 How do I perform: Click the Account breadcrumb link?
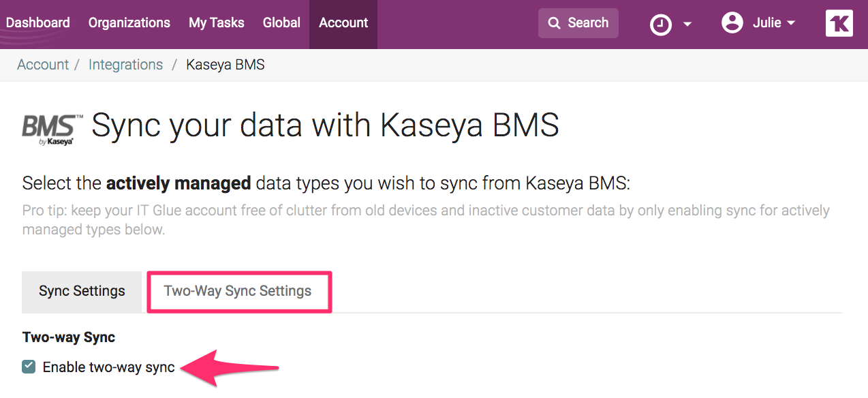click(42, 64)
